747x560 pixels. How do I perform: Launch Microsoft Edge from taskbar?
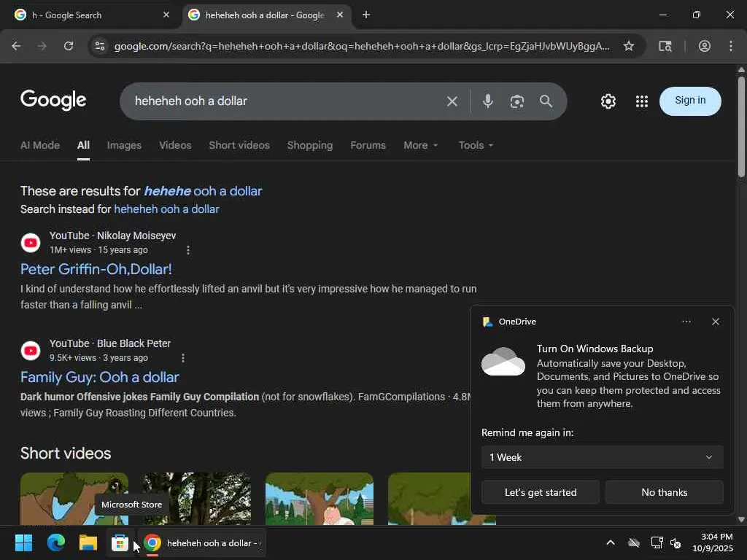pos(55,542)
